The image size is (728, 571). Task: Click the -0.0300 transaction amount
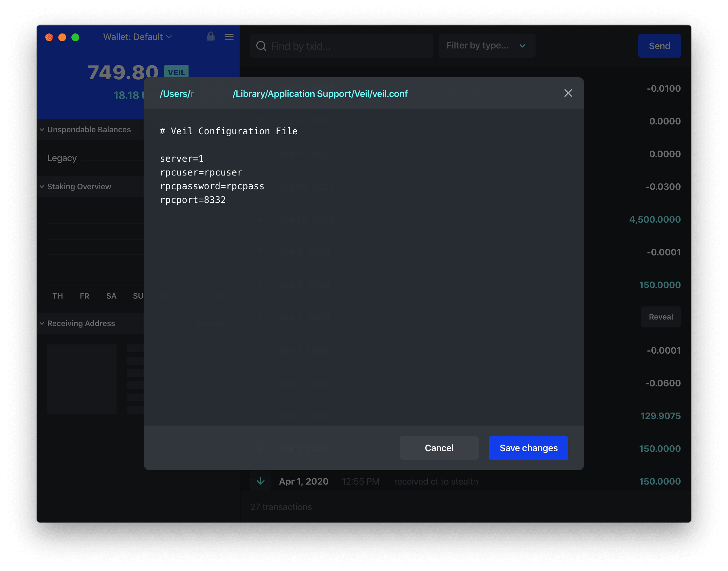(663, 187)
